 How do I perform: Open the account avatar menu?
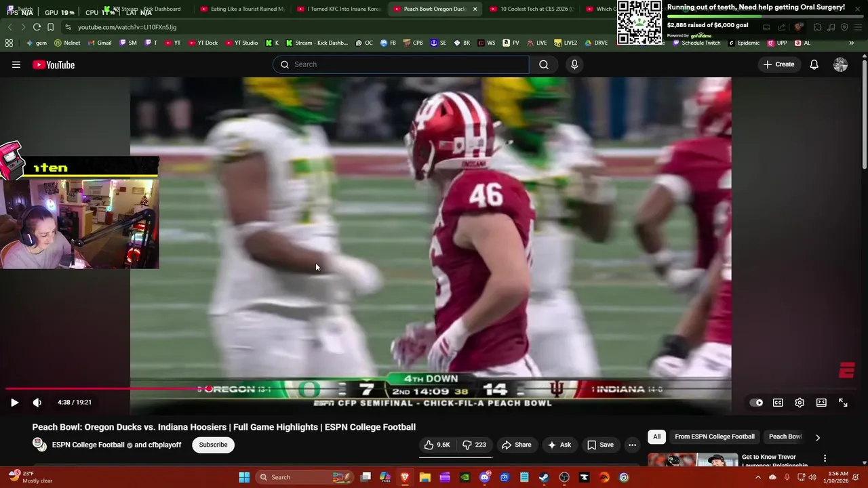click(x=840, y=64)
